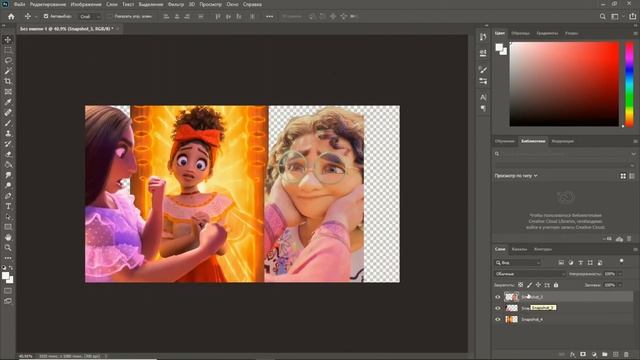640x360 pixels.
Task: Delete layer with Layers panel trash icon
Action: pyautogui.click(x=626, y=354)
